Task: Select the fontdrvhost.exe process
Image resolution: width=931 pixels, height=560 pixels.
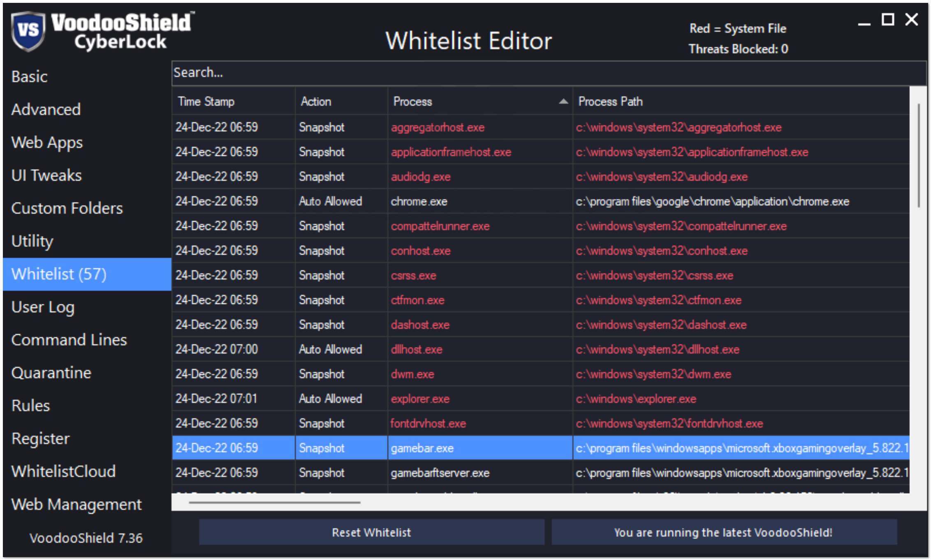Action: 540,423
